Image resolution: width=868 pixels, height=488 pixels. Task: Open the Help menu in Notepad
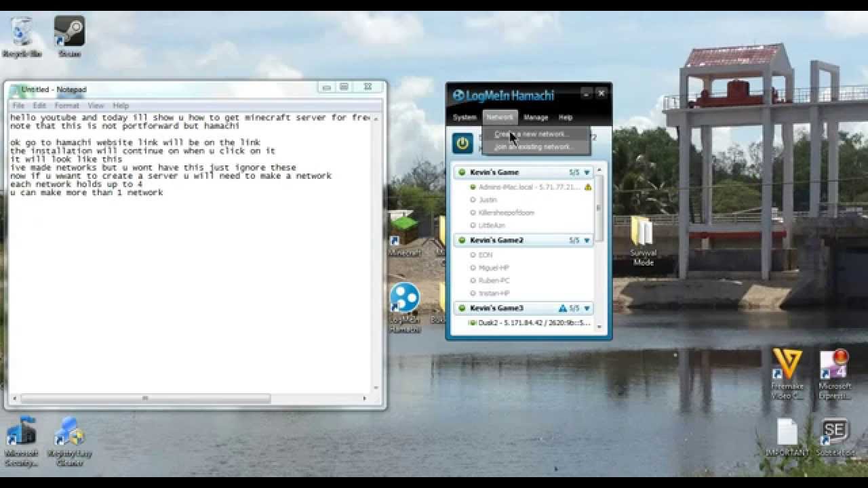[x=121, y=106]
